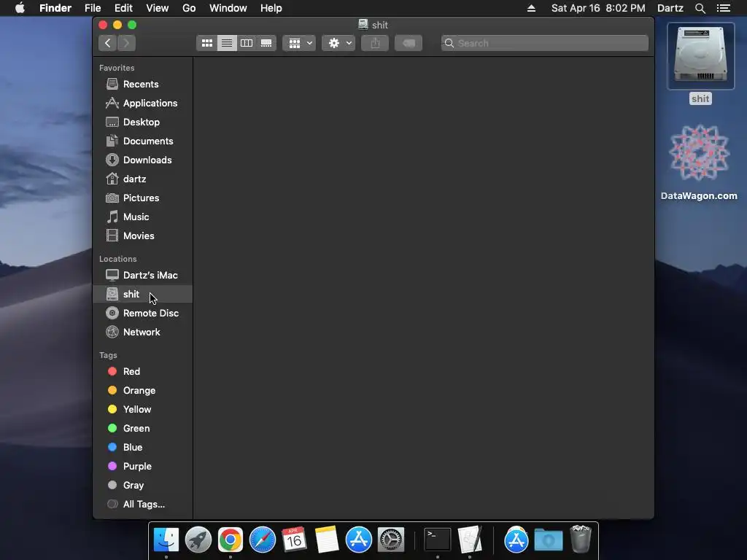Switch to gallery view in Finder
The height and width of the screenshot is (560, 747).
tap(266, 43)
